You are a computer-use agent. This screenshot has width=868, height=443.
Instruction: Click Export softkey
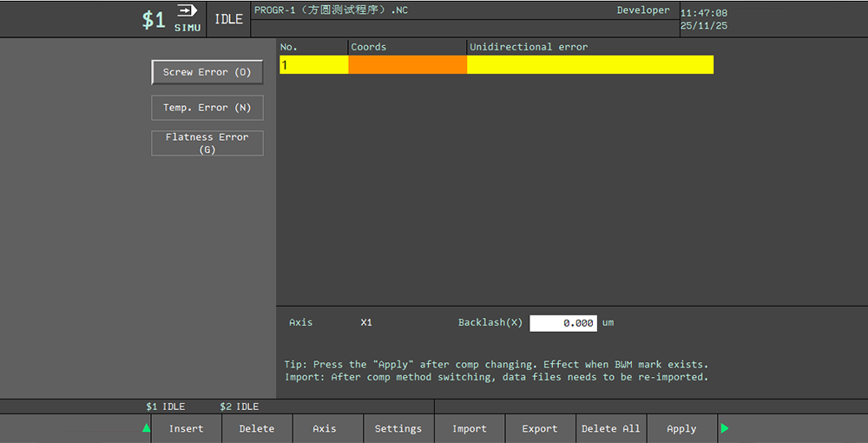coord(539,428)
